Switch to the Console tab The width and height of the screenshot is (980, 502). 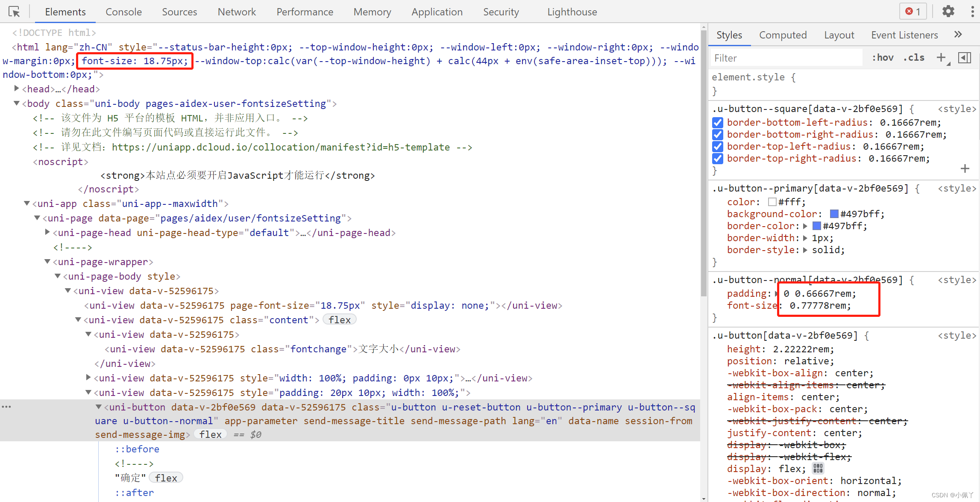pos(123,12)
